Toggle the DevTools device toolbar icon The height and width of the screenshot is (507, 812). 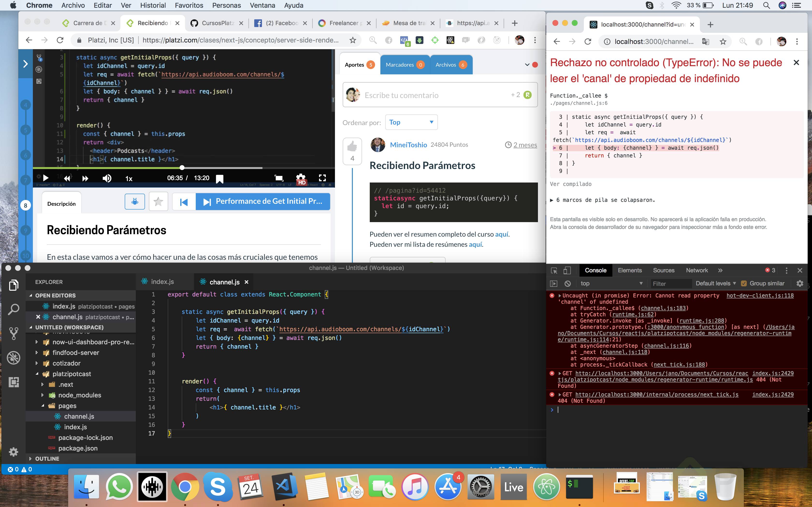coord(567,270)
